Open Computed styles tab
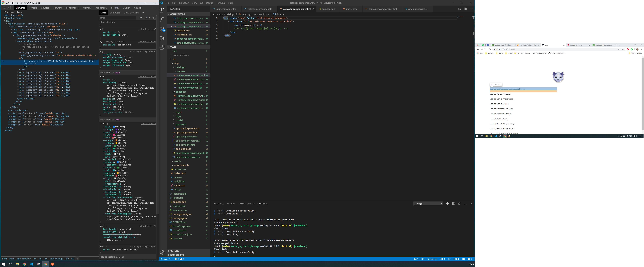This screenshot has height=267, width=644. (x=115, y=13)
